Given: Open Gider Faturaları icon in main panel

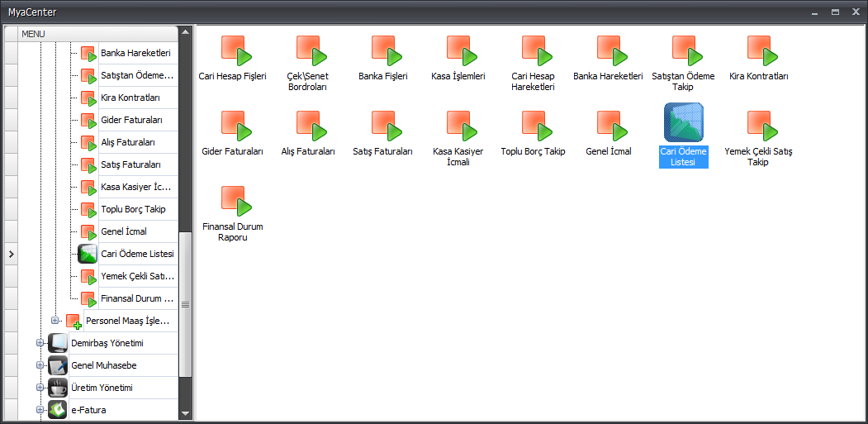Looking at the screenshot, I should (236, 126).
